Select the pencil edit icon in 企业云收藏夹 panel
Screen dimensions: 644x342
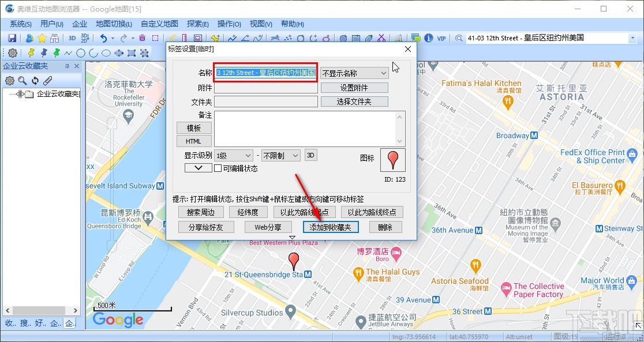pyautogui.click(x=48, y=81)
